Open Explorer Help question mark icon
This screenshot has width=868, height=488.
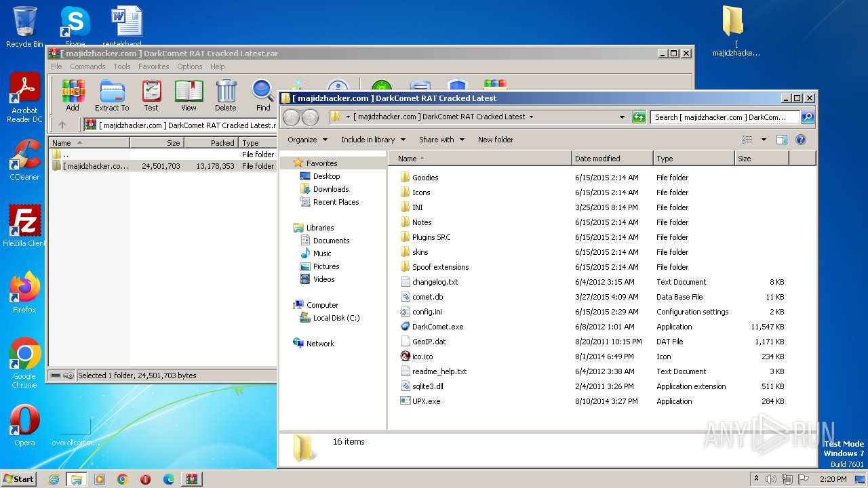point(800,140)
